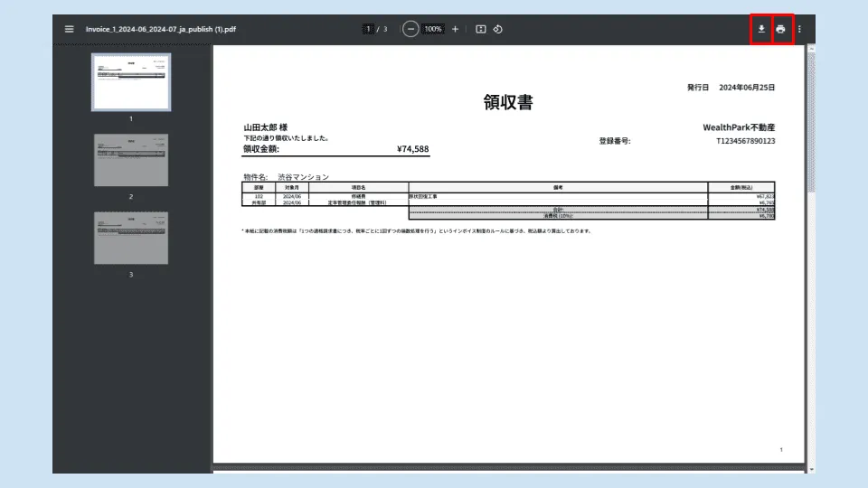This screenshot has width=868, height=488.
Task: Click the vertical scrollbar thumb
Action: coord(812,122)
